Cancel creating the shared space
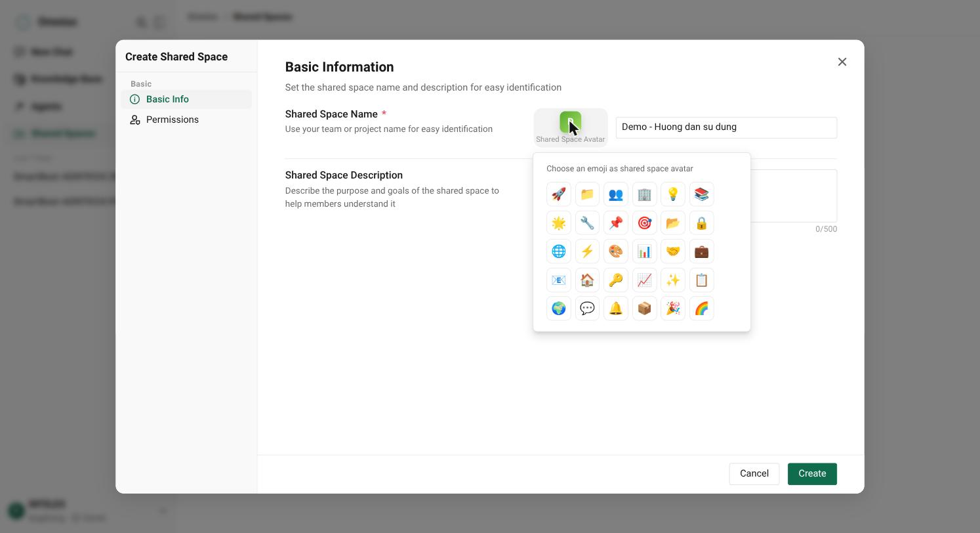Viewport: 980px width, 533px height. click(x=754, y=474)
